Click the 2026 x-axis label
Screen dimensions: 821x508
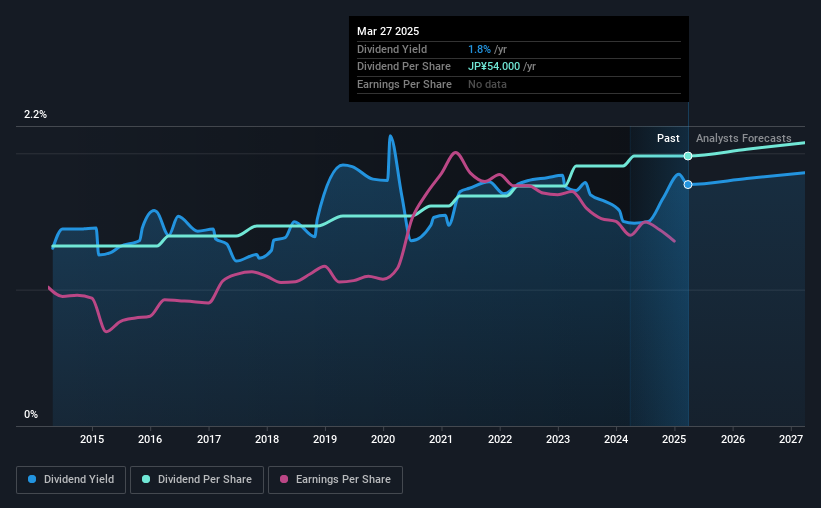click(733, 439)
